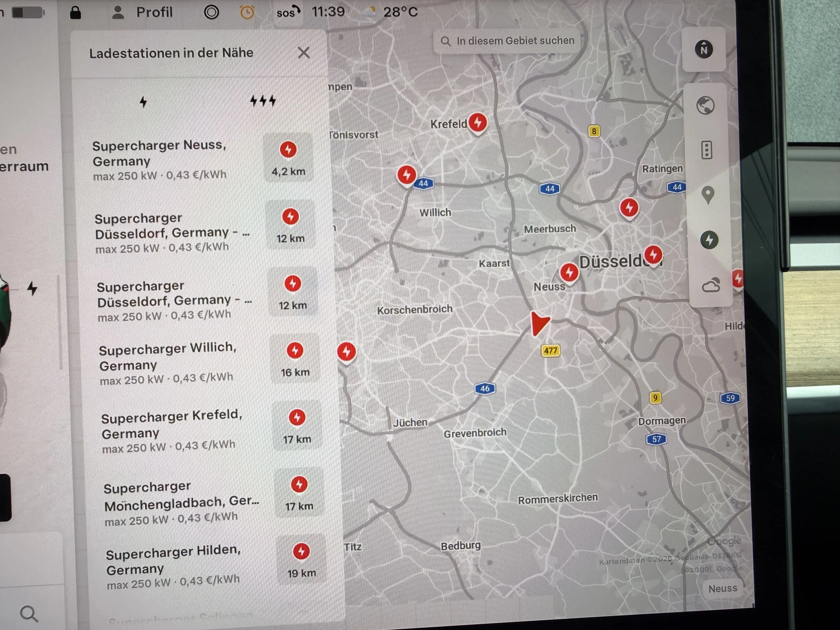
Task: Tap the orange alarm clock icon
Action: coord(247,12)
